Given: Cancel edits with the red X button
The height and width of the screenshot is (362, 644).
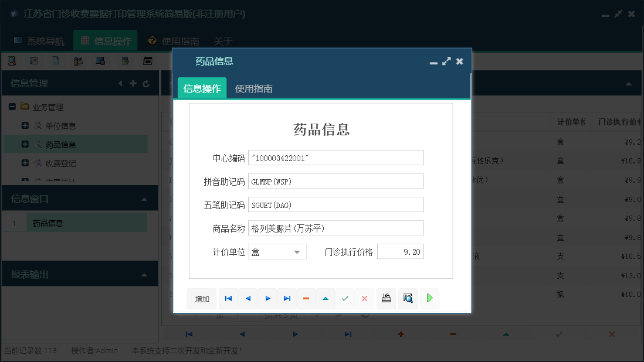Looking at the screenshot, I should click(x=364, y=298).
